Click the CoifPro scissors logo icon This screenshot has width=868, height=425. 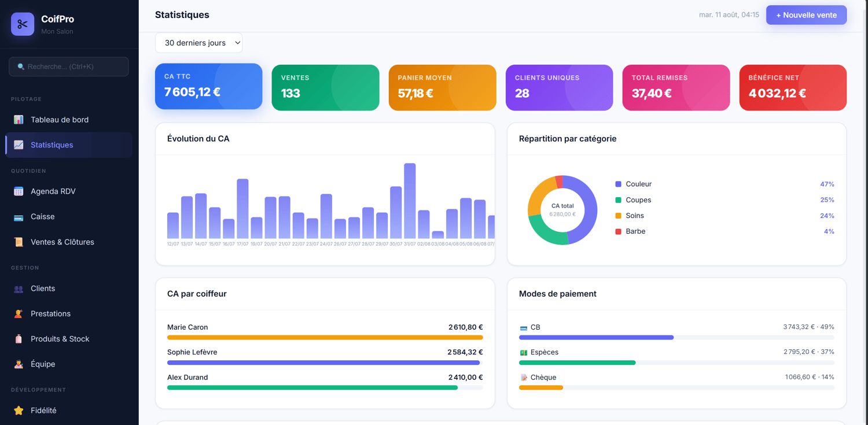click(23, 24)
